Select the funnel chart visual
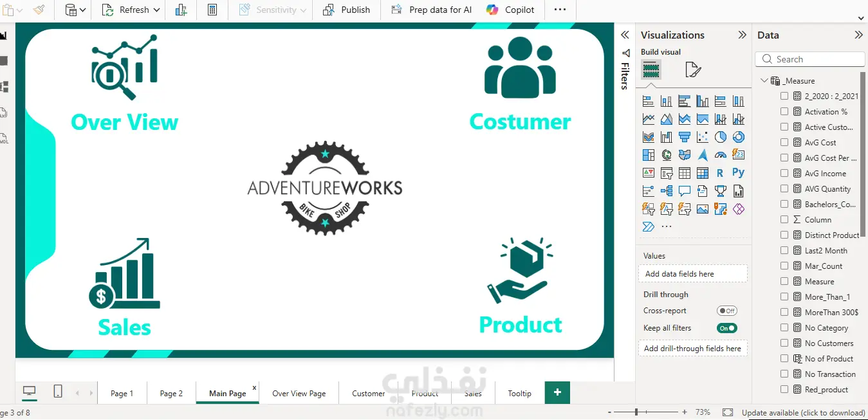This screenshot has height=420, width=868. tap(685, 137)
